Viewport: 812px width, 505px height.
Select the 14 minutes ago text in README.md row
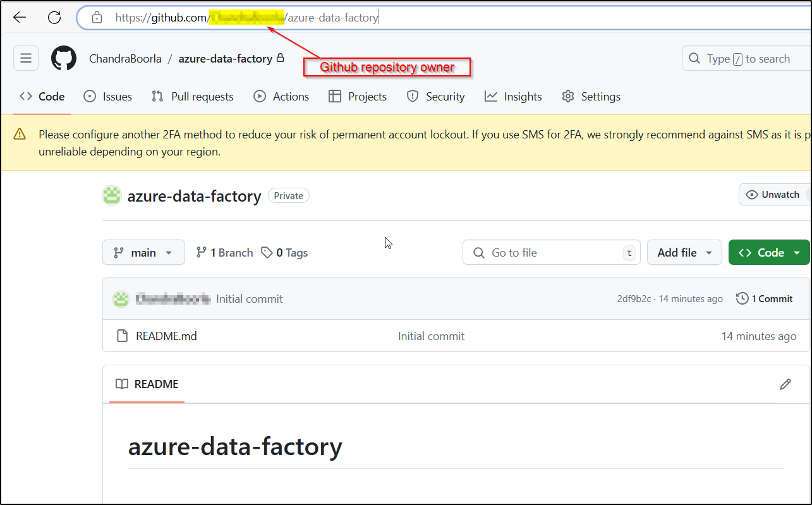[759, 336]
